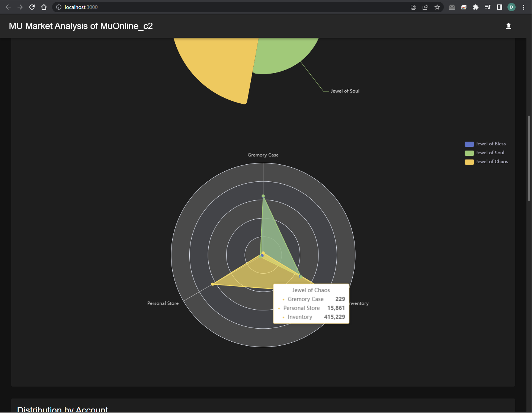Click the tooltip Inventory value 415,229
Image resolution: width=532 pixels, height=413 pixels.
(334, 317)
